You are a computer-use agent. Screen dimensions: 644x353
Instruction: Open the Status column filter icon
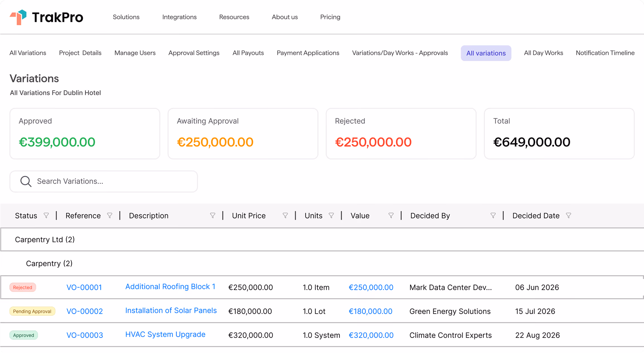click(46, 216)
